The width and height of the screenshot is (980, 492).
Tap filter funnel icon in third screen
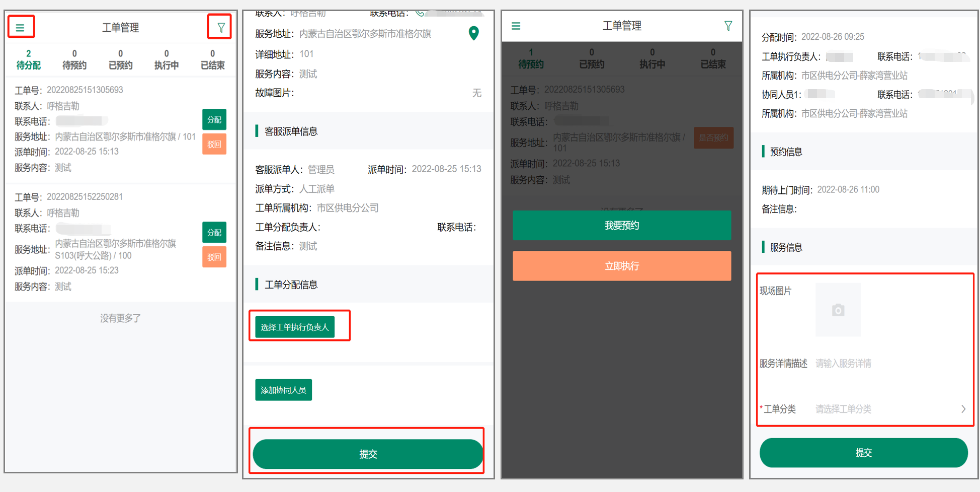click(728, 26)
